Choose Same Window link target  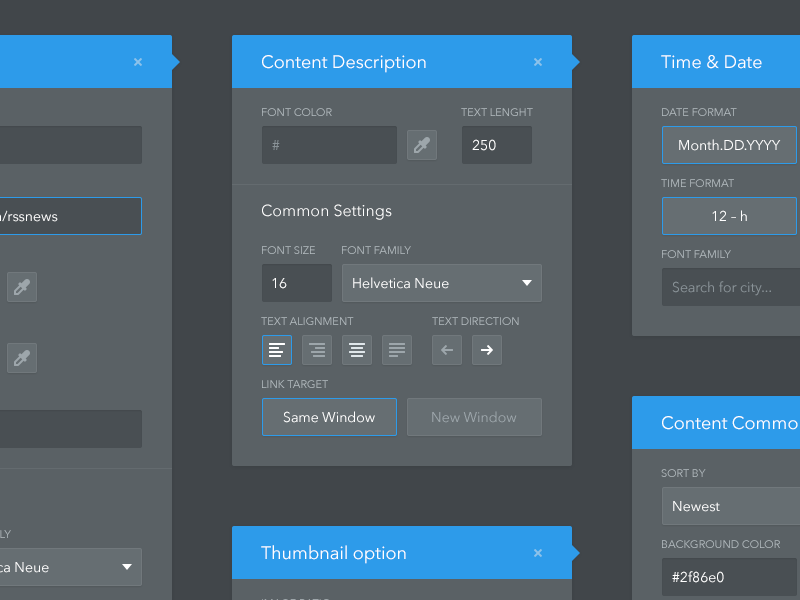(x=329, y=417)
